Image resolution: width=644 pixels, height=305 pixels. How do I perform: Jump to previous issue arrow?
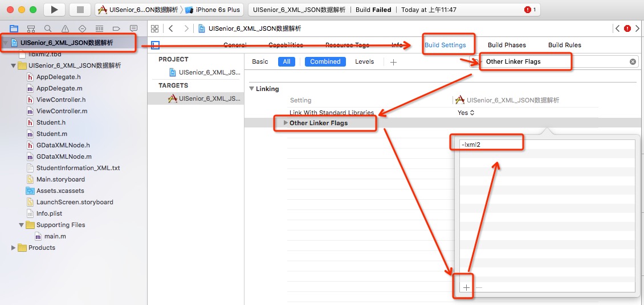point(617,28)
